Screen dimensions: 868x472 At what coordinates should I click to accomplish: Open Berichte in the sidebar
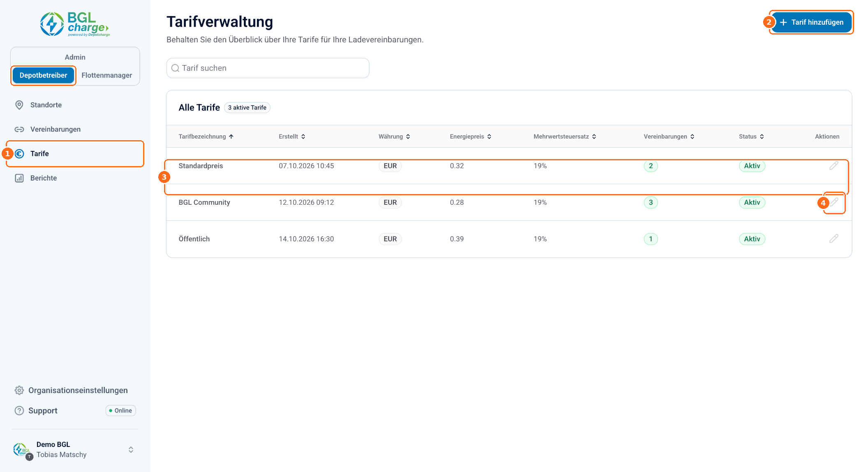pos(75,178)
